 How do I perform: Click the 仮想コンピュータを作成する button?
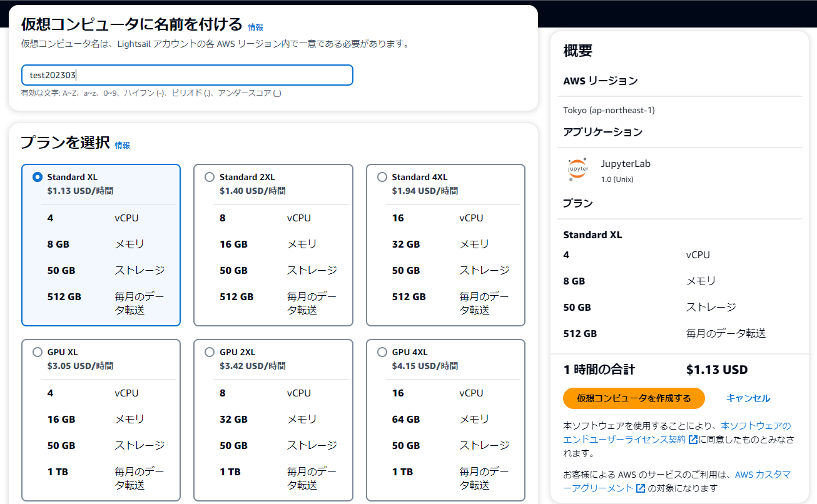(x=634, y=398)
